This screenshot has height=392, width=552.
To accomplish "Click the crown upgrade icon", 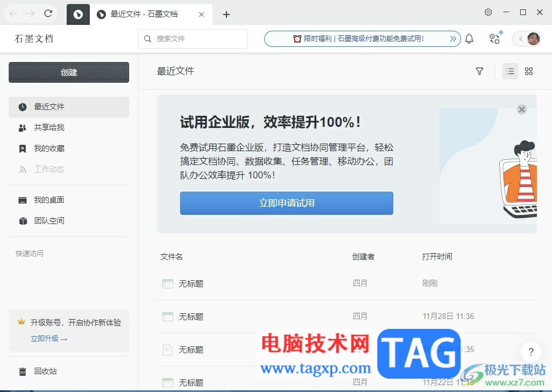I will pos(21,321).
